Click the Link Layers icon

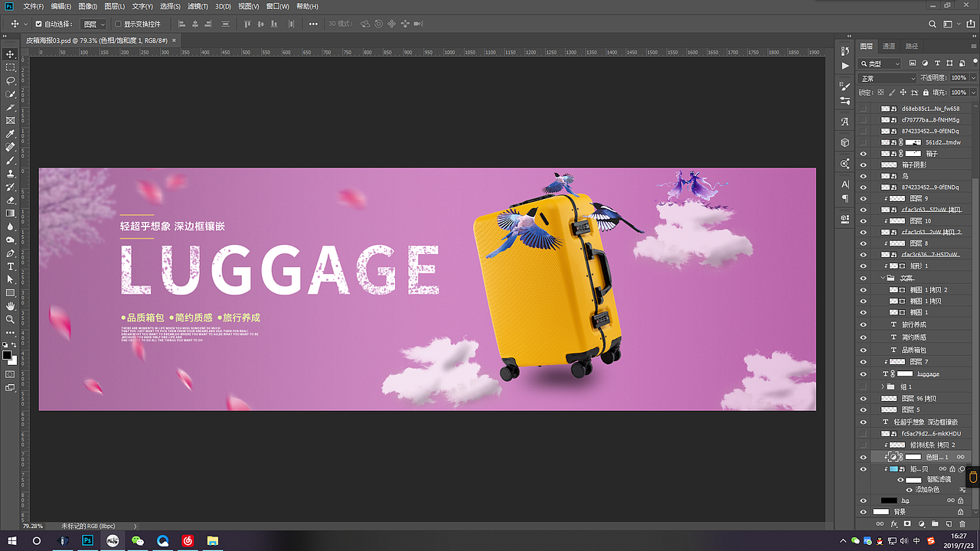point(880,524)
